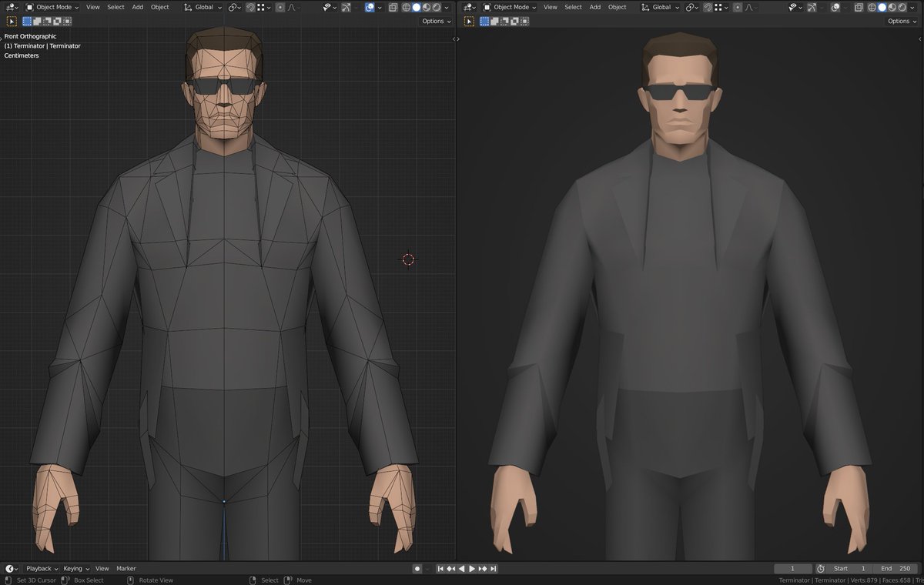The height and width of the screenshot is (585, 924).
Task: Play the animation forward
Action: pos(472,569)
